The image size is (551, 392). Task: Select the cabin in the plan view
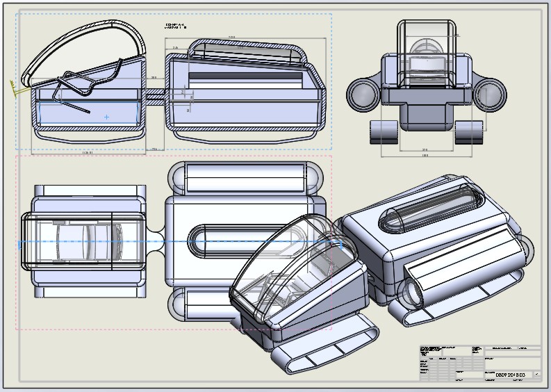coord(83,241)
